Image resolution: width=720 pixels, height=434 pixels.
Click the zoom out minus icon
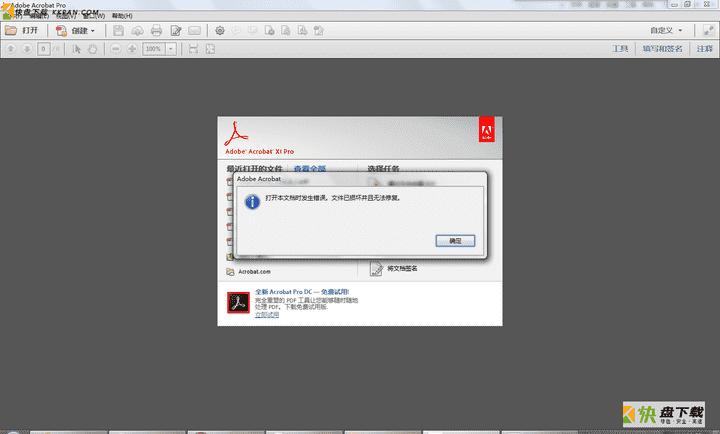coord(116,49)
